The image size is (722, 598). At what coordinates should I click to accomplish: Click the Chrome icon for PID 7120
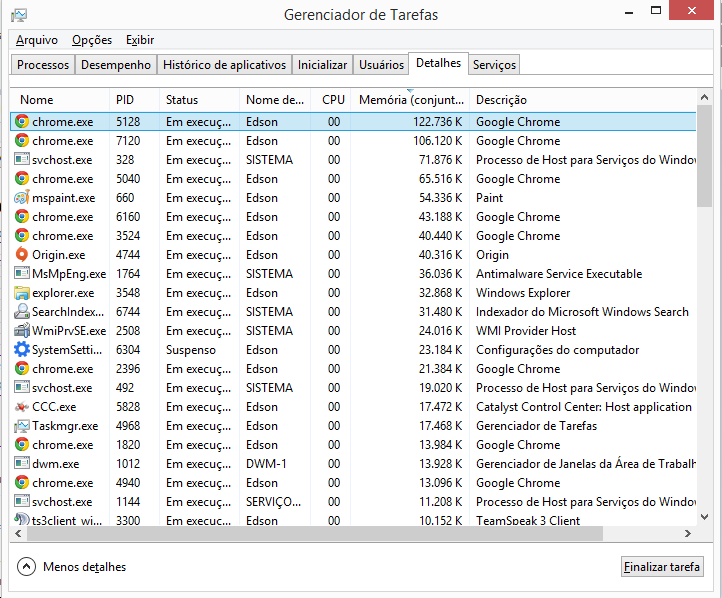click(x=22, y=140)
